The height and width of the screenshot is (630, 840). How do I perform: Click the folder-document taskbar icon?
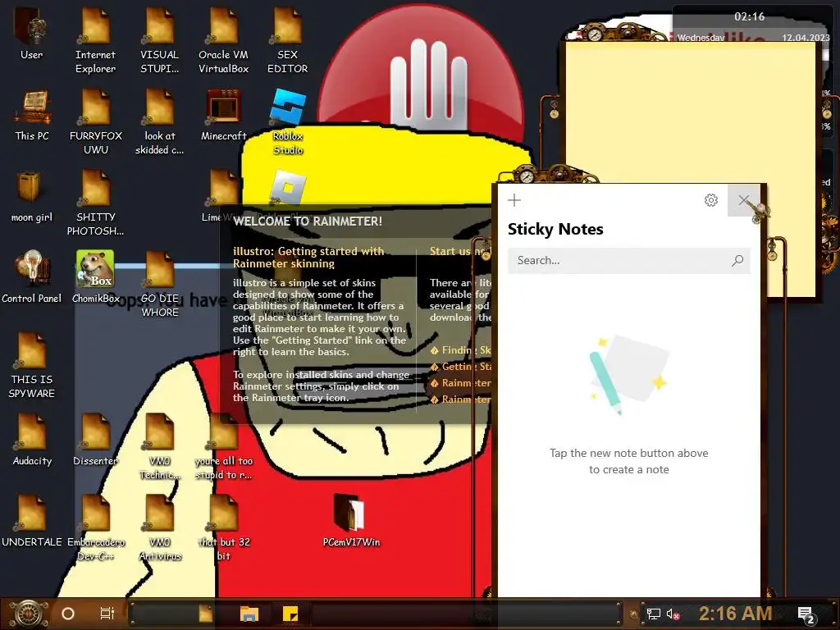206,614
